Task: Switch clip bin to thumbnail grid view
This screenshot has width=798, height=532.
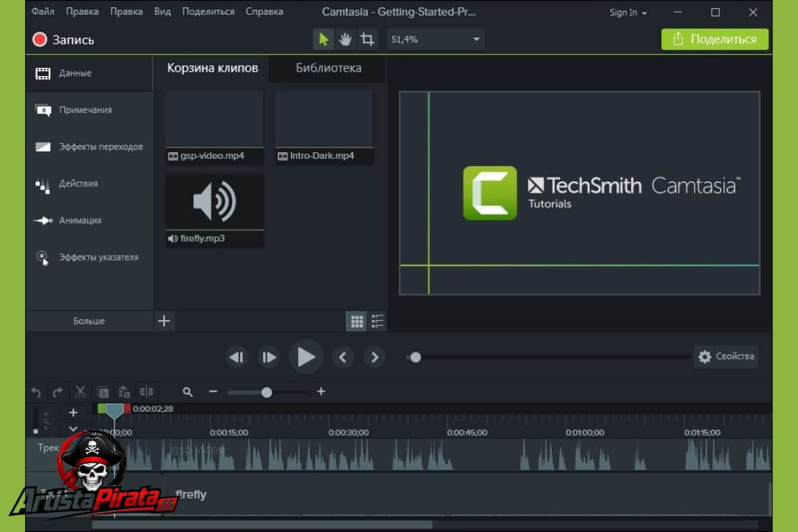Action: coord(356,321)
